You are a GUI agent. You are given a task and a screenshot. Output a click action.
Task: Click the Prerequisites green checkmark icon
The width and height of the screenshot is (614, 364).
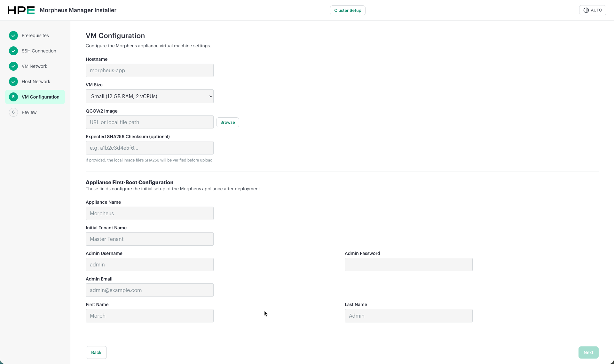pyautogui.click(x=13, y=36)
